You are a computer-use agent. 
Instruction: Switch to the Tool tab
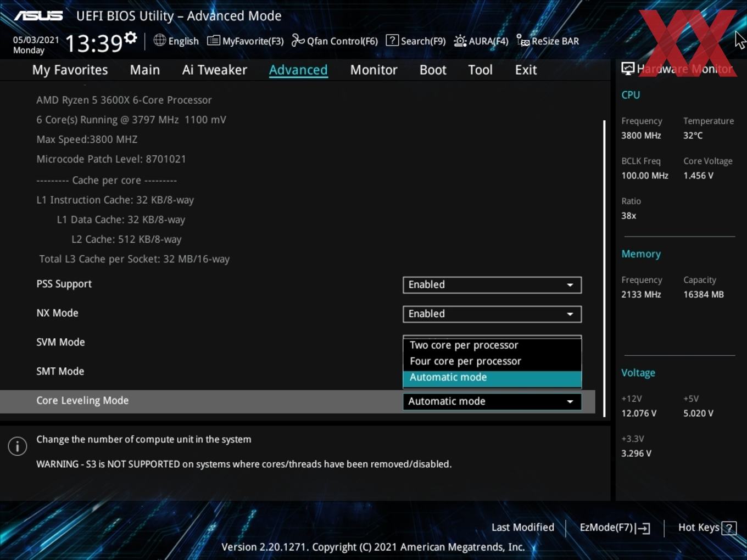pyautogui.click(x=480, y=70)
